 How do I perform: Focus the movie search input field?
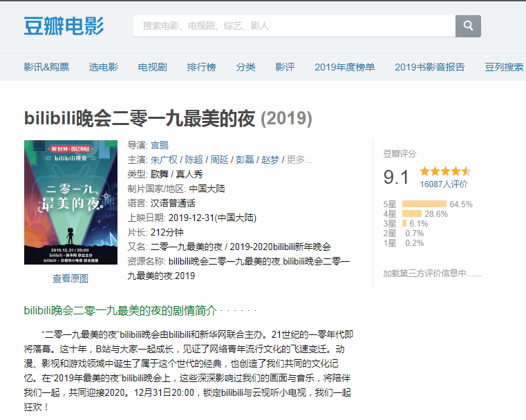[x=294, y=26]
